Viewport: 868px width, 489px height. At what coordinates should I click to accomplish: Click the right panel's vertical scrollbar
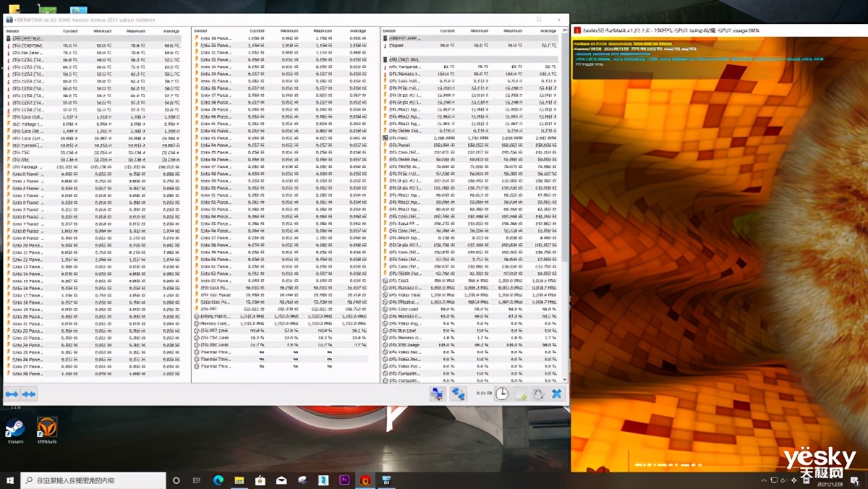coord(565,145)
